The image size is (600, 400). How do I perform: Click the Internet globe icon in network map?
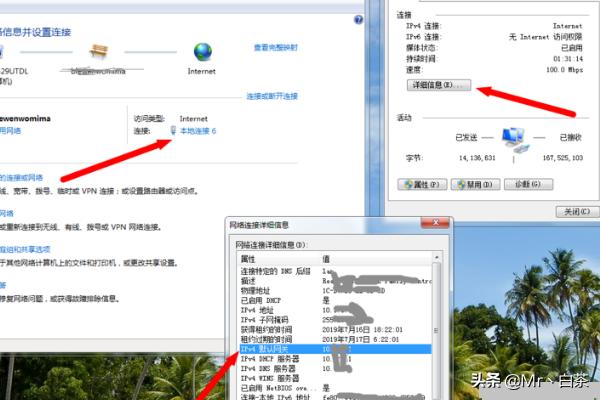click(202, 52)
